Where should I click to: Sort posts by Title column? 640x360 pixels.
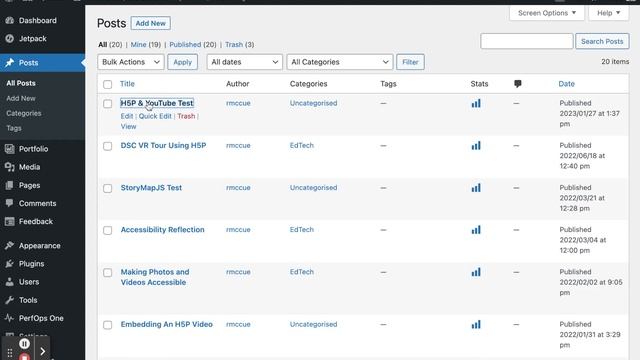click(x=127, y=84)
